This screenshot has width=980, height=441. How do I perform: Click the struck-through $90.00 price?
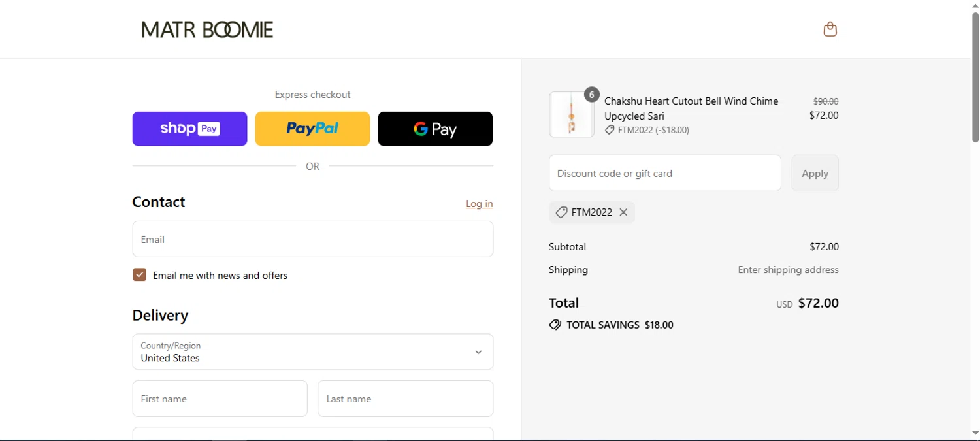click(x=826, y=101)
